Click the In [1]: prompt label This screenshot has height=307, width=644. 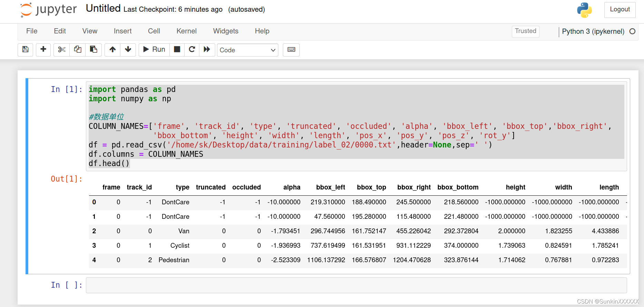67,90
